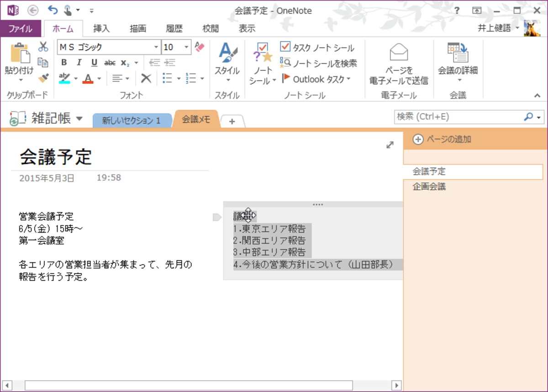
Task: Click the page title 会議予定
Action: [56, 157]
